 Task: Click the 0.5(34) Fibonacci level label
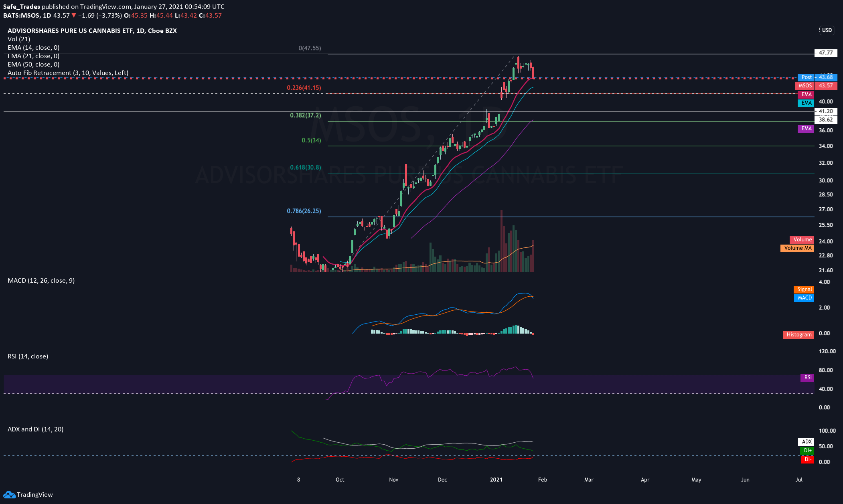[312, 141]
